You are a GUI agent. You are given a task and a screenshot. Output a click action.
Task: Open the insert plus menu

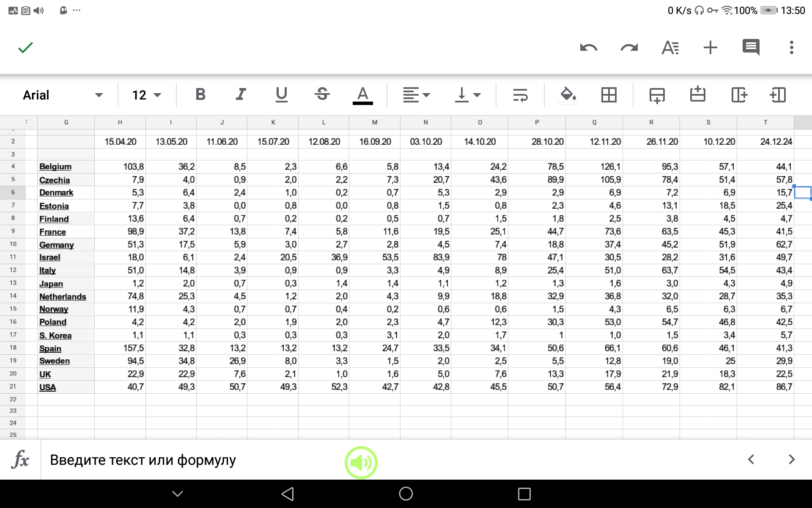tap(710, 47)
